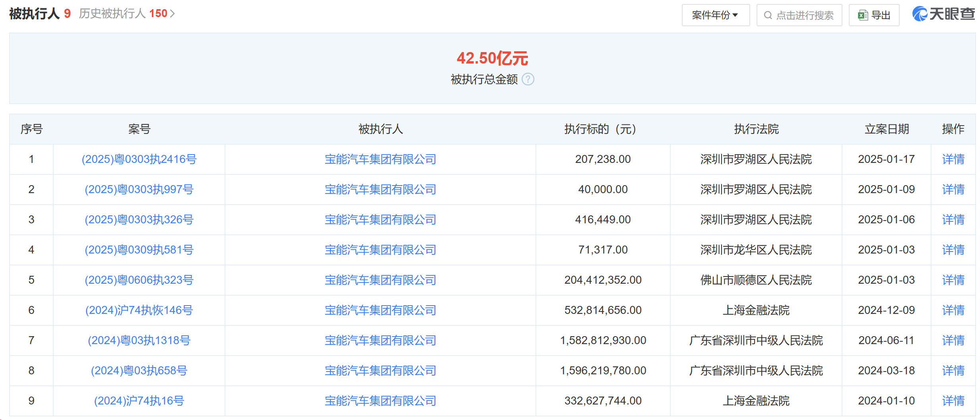The width and height of the screenshot is (980, 420).
Task: View 详情 for the 龙华区人民法院 case
Action: (953, 250)
